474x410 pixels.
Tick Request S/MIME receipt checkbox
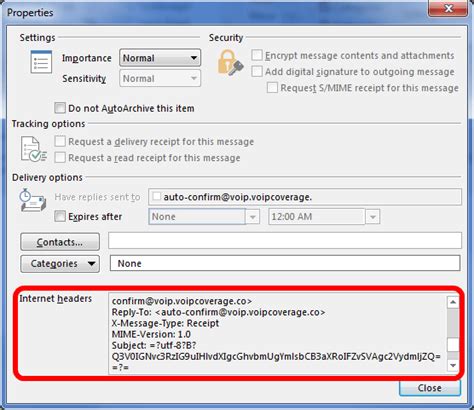click(272, 88)
